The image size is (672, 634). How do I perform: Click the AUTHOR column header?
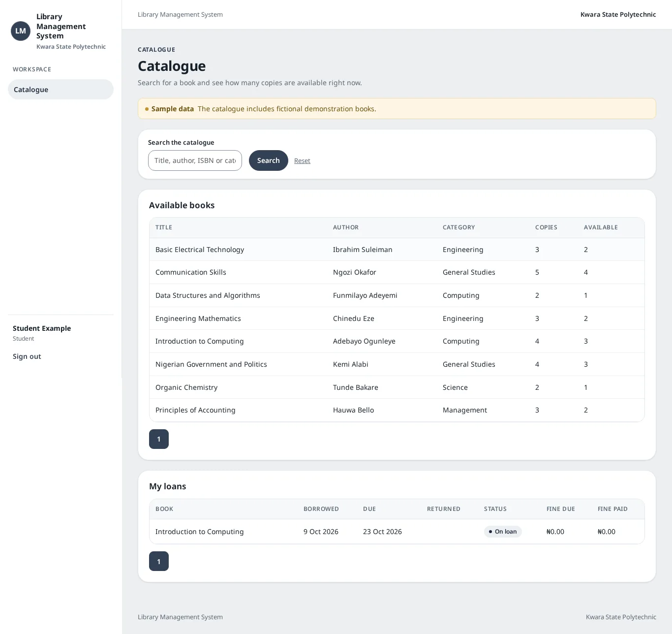(346, 227)
